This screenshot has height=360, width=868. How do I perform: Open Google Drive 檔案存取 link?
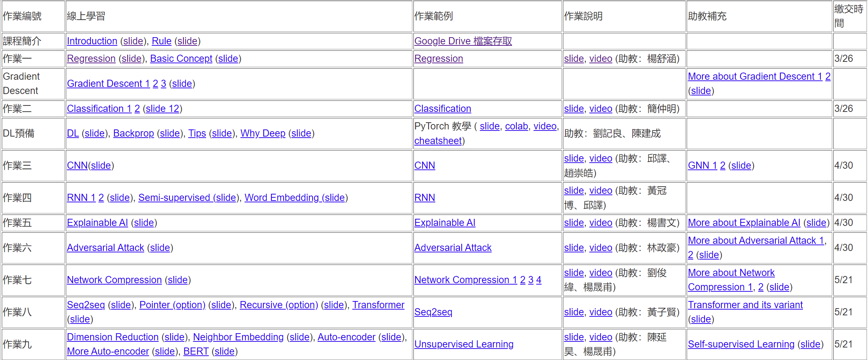463,41
